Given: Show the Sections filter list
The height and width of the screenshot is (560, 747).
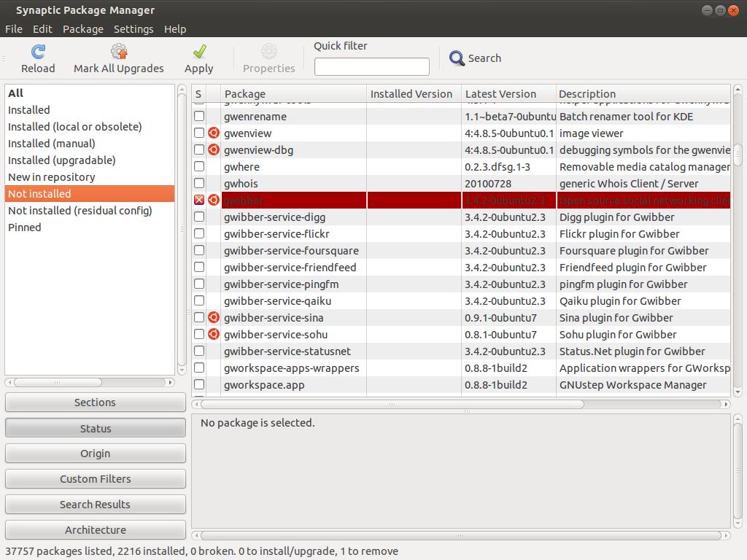Looking at the screenshot, I should [95, 402].
